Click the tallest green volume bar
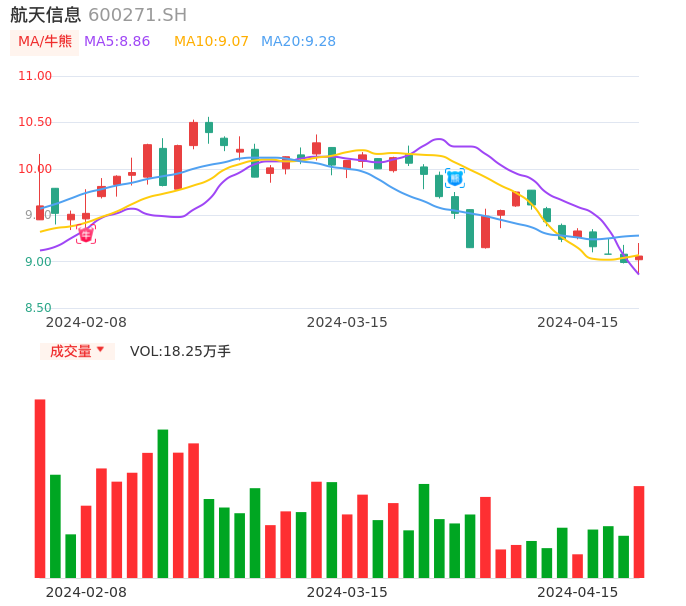686x606 pixels. point(163,503)
